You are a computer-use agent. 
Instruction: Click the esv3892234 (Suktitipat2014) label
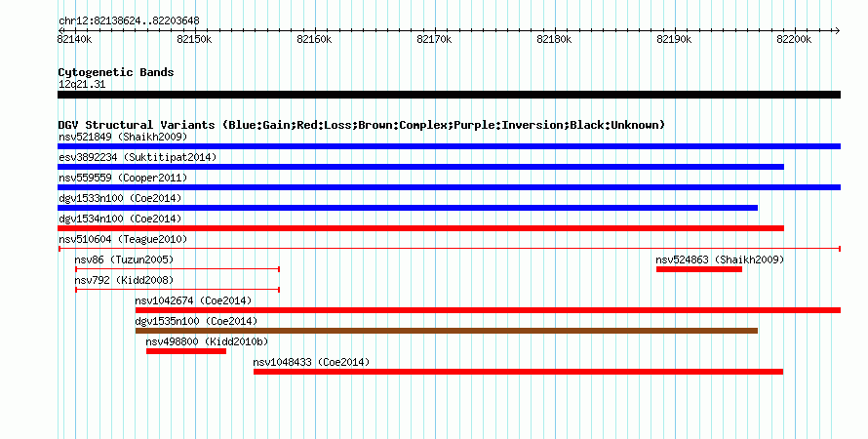(138, 157)
